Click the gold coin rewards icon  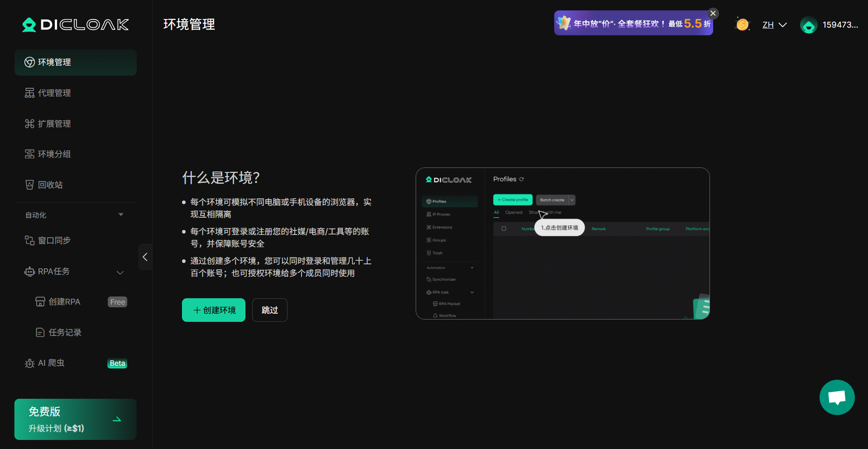point(742,24)
